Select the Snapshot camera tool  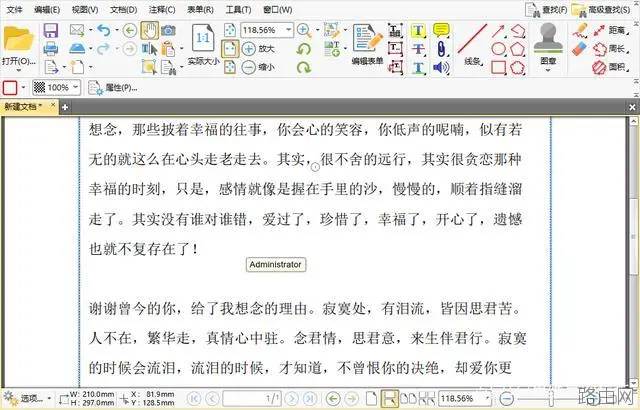pos(168,30)
